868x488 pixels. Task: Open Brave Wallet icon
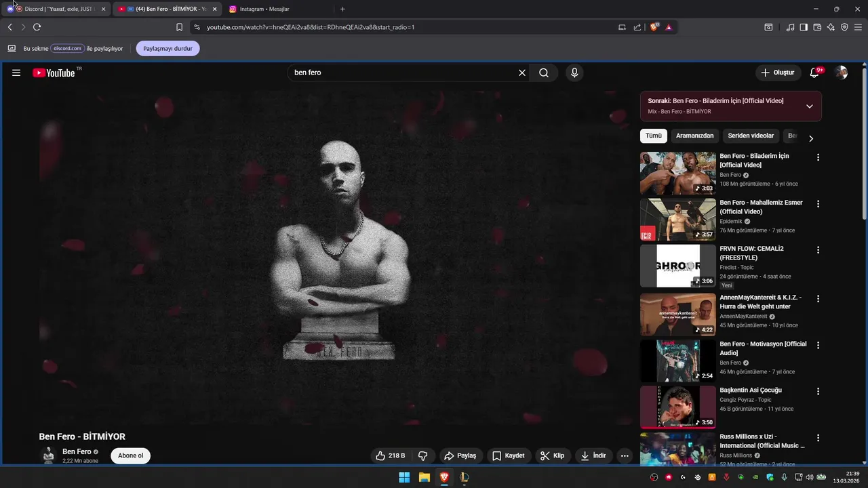(x=817, y=27)
